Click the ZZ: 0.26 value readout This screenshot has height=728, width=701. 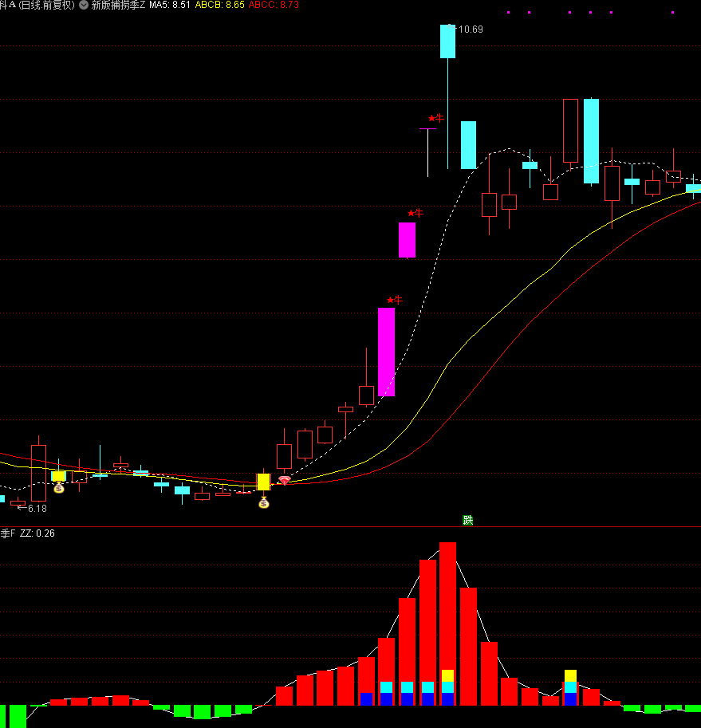point(37,533)
